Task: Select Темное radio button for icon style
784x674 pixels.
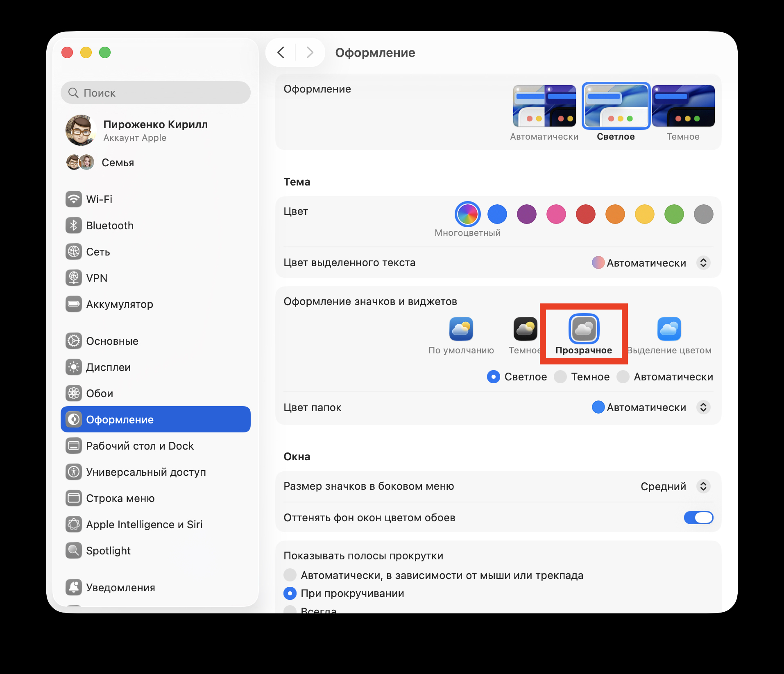Action: pyautogui.click(x=560, y=377)
